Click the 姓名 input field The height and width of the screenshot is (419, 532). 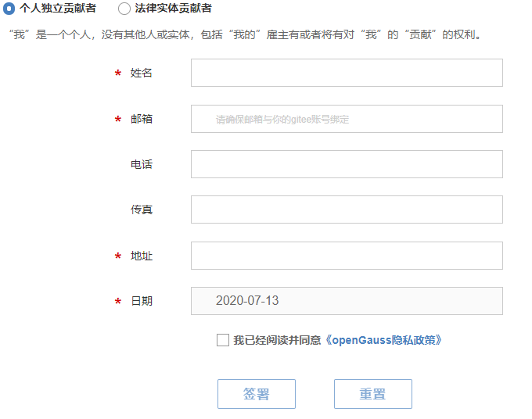point(347,73)
